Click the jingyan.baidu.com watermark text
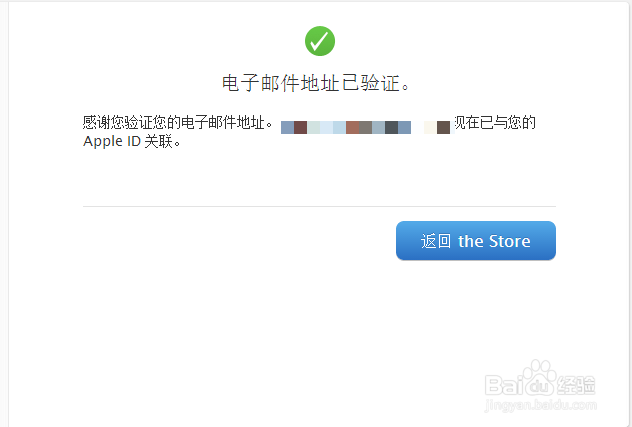The width and height of the screenshot is (632, 427). pos(541,405)
